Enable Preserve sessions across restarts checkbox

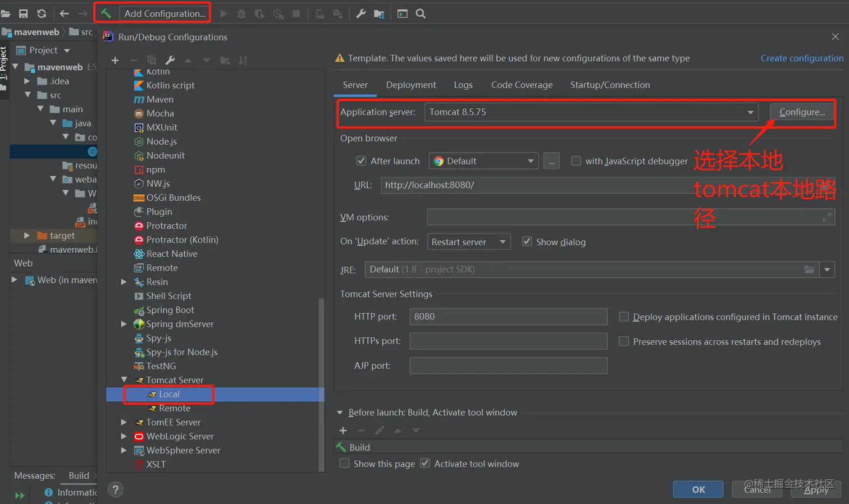(624, 341)
